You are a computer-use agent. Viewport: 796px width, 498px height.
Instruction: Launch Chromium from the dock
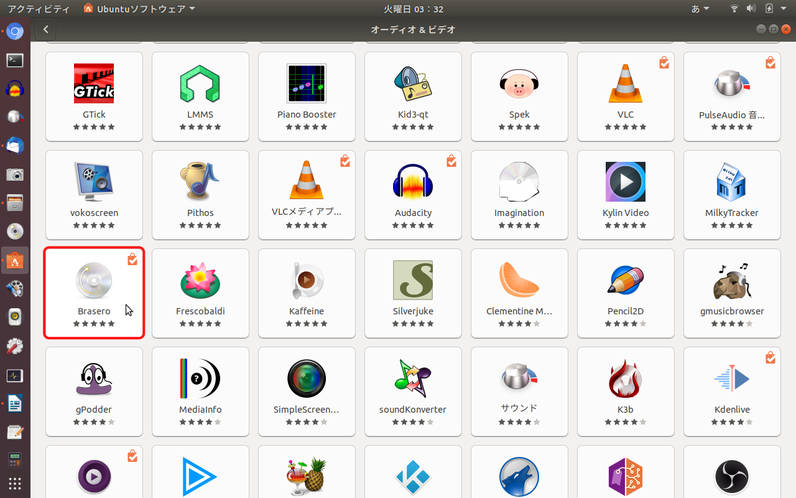coord(15,31)
